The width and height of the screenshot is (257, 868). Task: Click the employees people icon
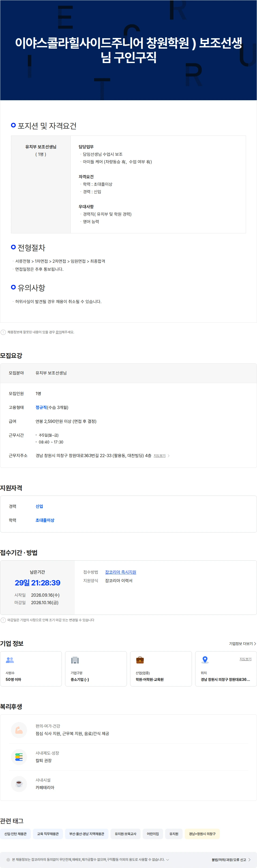point(10,660)
